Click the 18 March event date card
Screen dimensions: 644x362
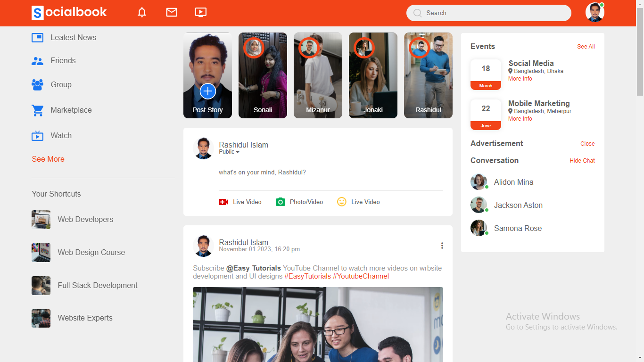tap(486, 74)
